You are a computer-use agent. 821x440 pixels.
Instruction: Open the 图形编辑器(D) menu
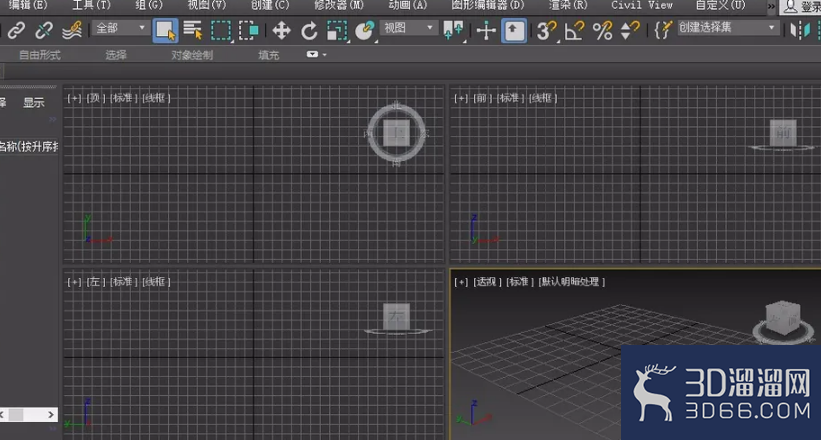[x=487, y=5]
